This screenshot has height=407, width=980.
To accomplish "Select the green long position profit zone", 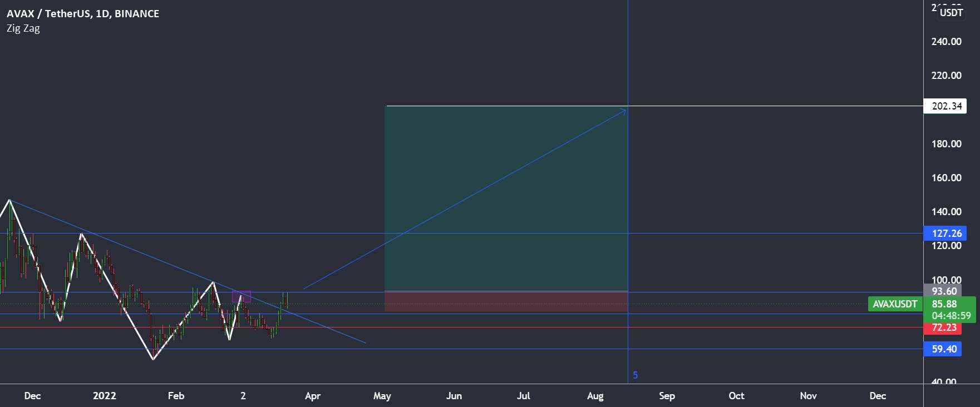I will 506,198.
